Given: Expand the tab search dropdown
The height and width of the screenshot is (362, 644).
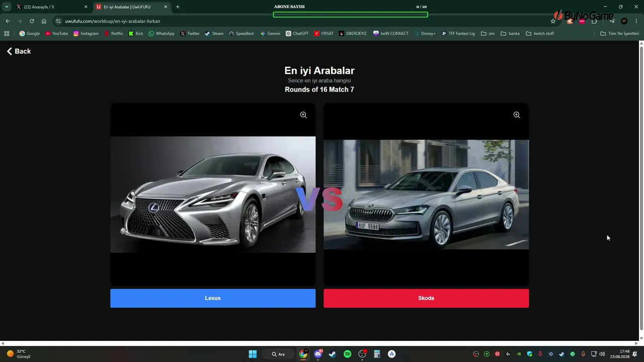Looking at the screenshot, I should pos(7,7).
